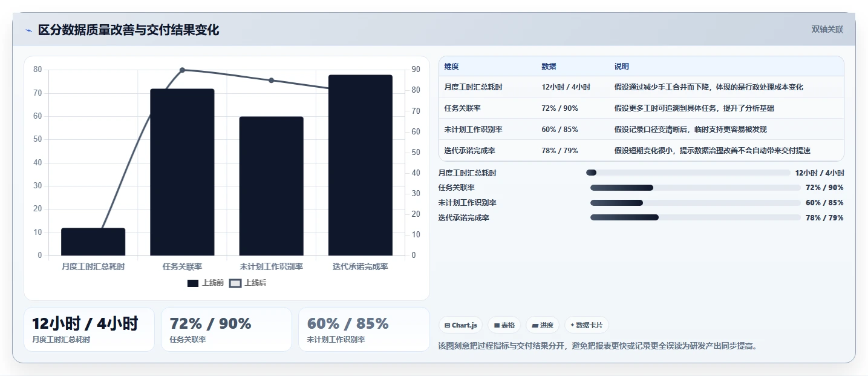868x376 pixels.
Task: Click the 双轴关联 tag in the header
Action: pos(827,29)
